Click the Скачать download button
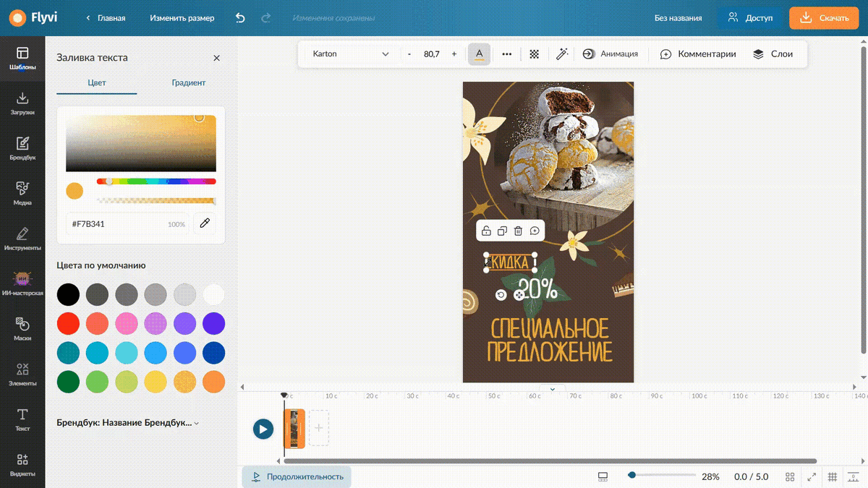Viewport: 868px width, 488px height. 823,18
